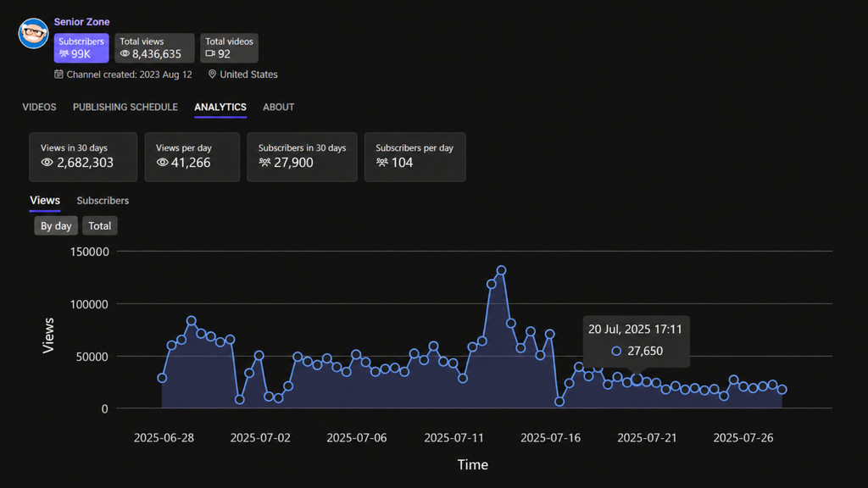Viewport: 868px width, 488px height.
Task: Click the location pin icon beside United States
Action: [x=212, y=75]
